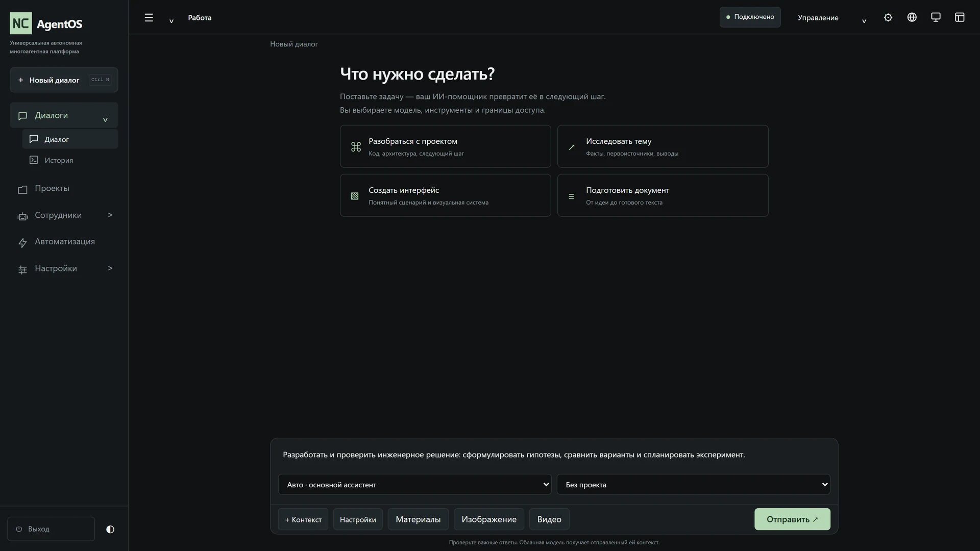
Task: Click the Проекты folder icon
Action: click(22, 189)
